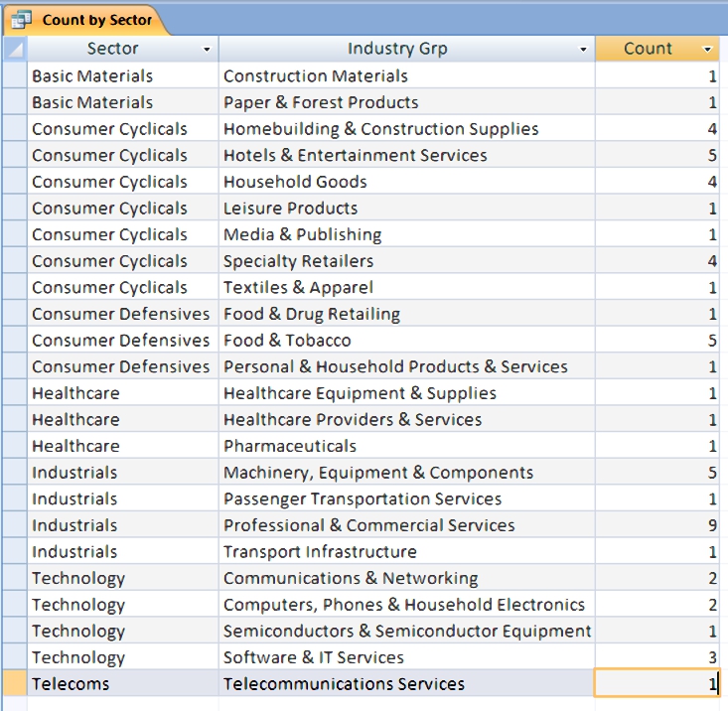Image resolution: width=728 pixels, height=711 pixels.
Task: Click the Specialty Retailers cell
Action: (x=407, y=261)
